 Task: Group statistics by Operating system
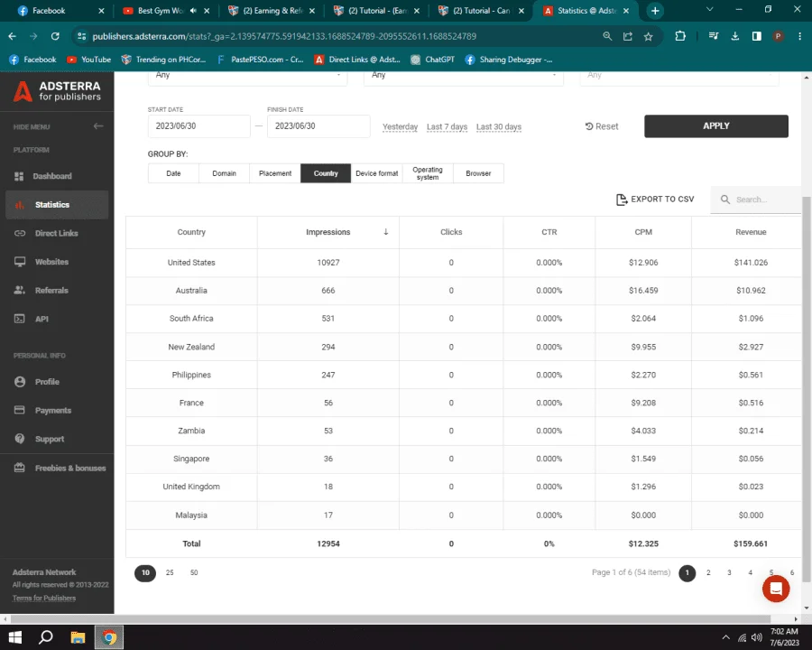tap(428, 173)
